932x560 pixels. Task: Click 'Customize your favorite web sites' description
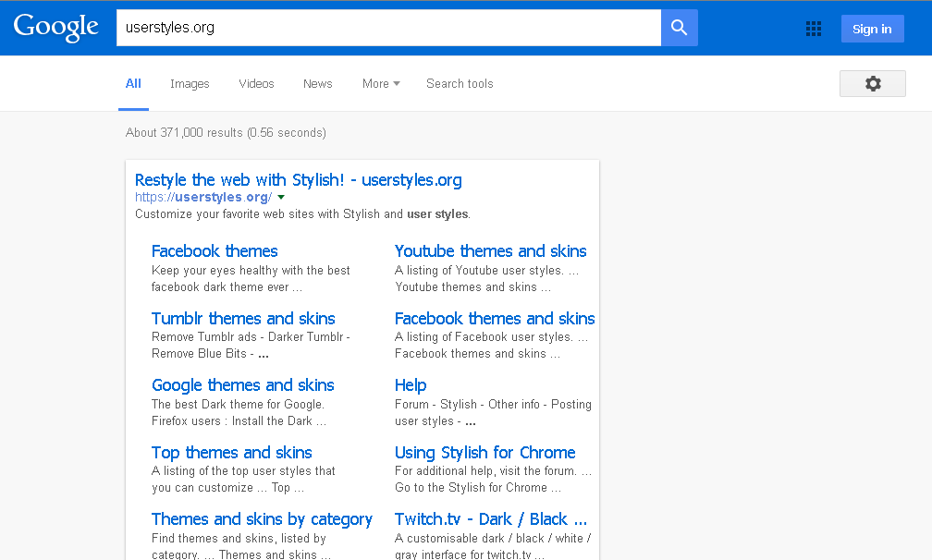[302, 213]
